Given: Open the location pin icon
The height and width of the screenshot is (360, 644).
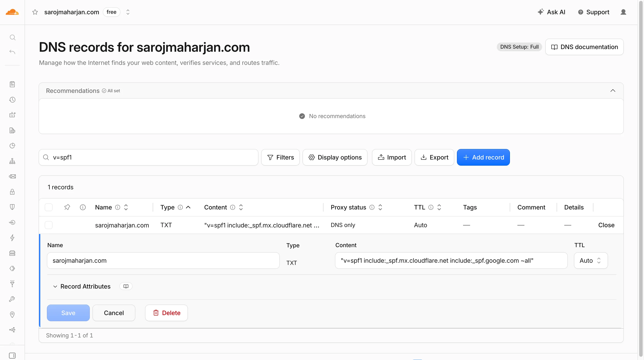Looking at the screenshot, I should [12, 314].
